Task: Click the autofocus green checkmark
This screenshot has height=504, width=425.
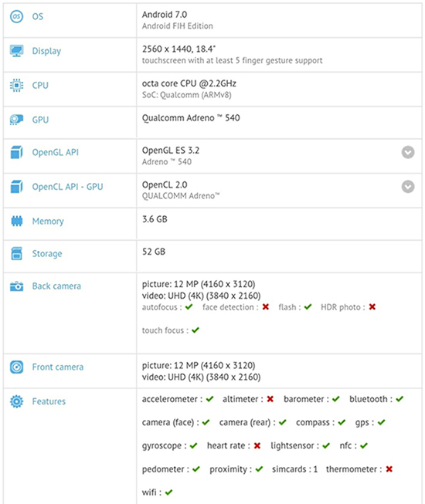Action: (189, 307)
